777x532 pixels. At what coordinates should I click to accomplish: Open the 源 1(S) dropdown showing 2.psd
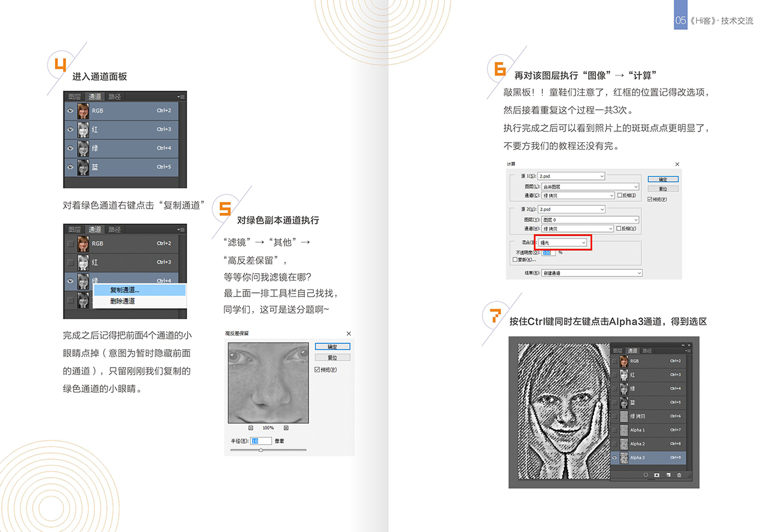(x=571, y=176)
